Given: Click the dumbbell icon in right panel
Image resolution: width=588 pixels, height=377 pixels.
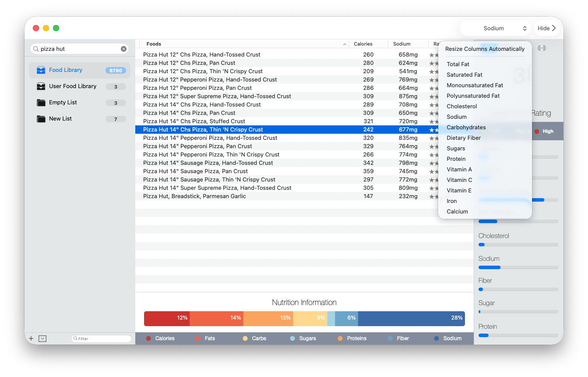Looking at the screenshot, I should (x=542, y=48).
